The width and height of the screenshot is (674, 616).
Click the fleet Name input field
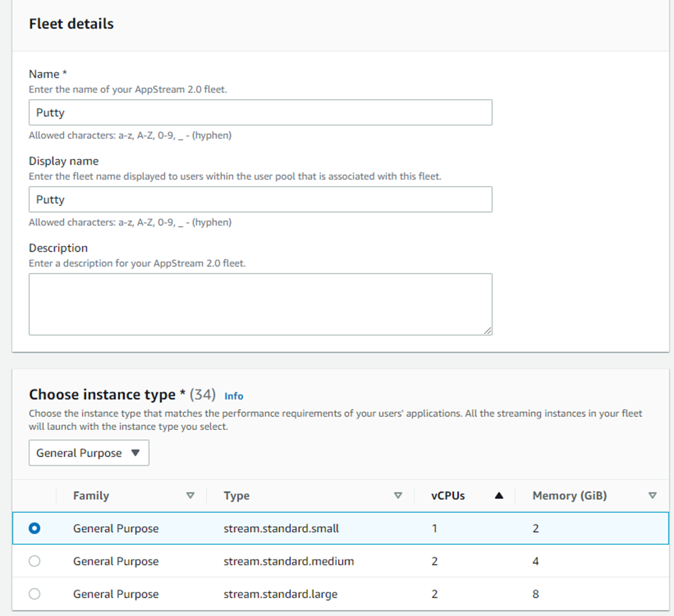tap(260, 113)
